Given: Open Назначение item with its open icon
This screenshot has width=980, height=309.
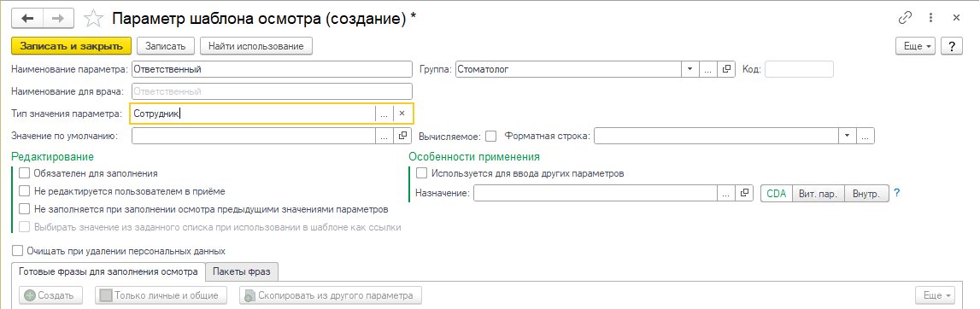Looking at the screenshot, I should [743, 194].
